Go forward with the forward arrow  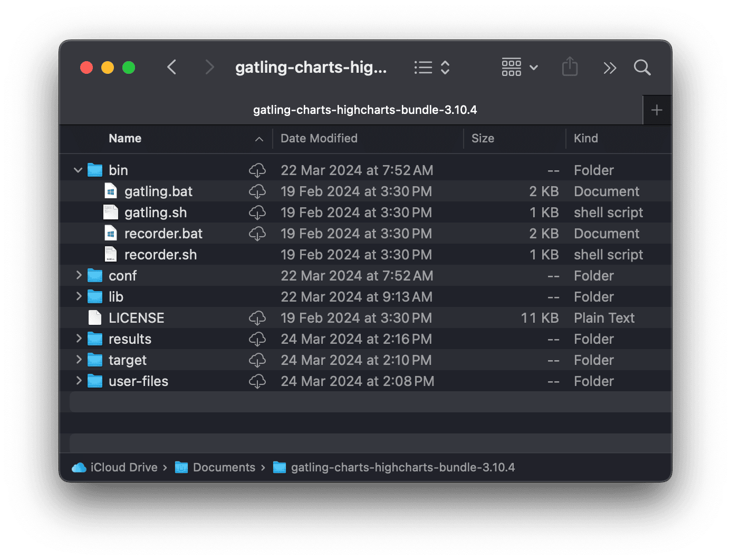point(209,67)
